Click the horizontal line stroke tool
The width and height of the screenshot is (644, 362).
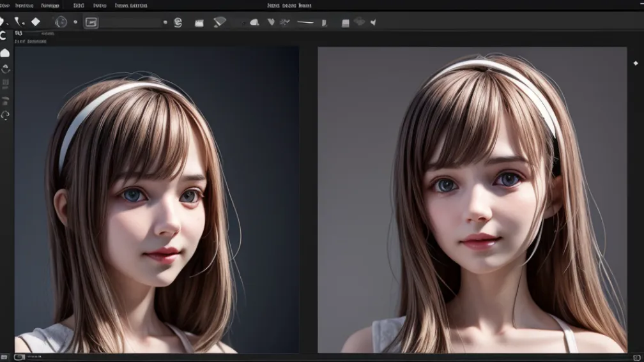[x=305, y=22]
